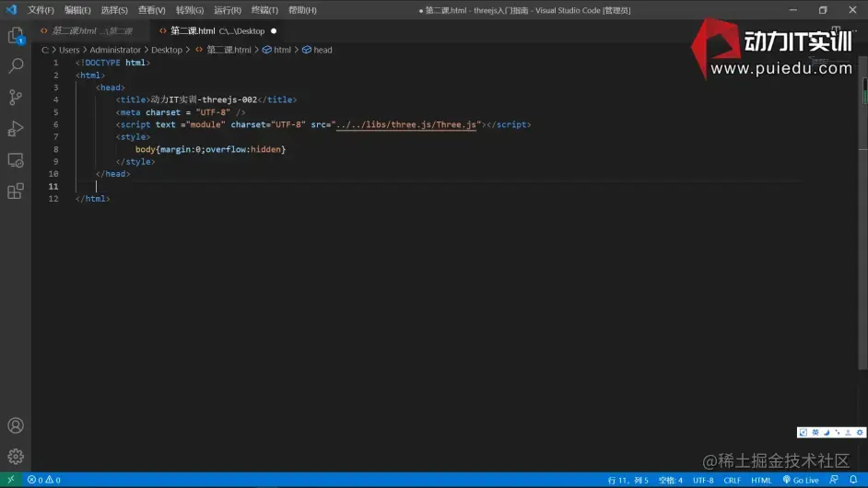Click the title tag text on line 4
This screenshot has width=868, height=488.
[x=205, y=99]
